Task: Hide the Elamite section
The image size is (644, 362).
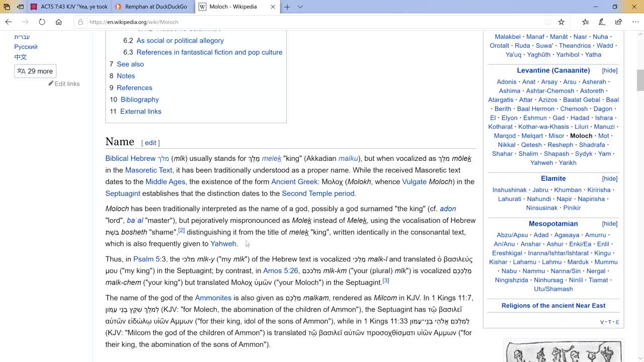Action: [609, 178]
